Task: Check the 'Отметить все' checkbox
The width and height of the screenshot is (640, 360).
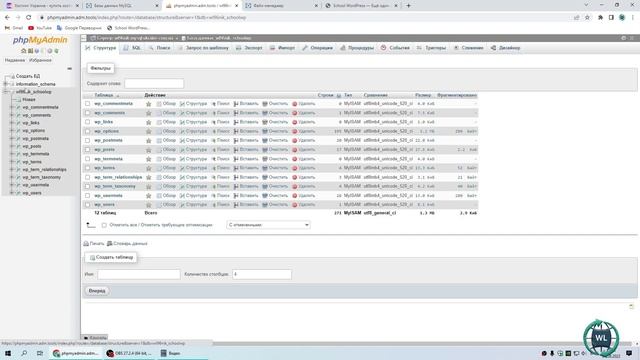Action: [x=104, y=225]
